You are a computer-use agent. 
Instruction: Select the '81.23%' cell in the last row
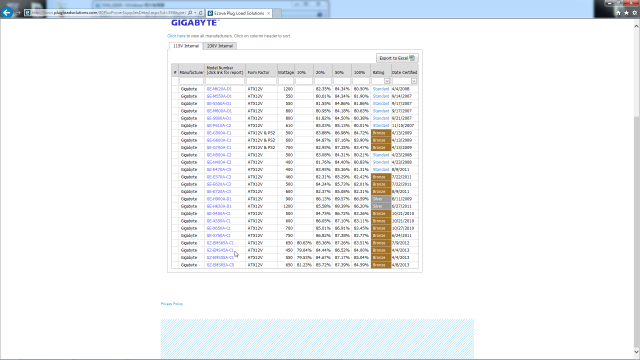tap(304, 265)
